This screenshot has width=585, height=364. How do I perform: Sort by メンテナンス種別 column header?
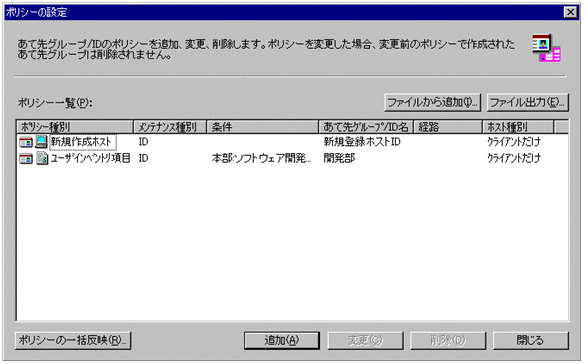pos(170,127)
